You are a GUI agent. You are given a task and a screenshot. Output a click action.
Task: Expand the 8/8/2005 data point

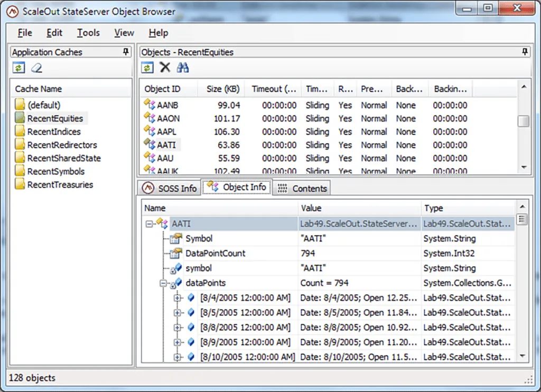178,328
